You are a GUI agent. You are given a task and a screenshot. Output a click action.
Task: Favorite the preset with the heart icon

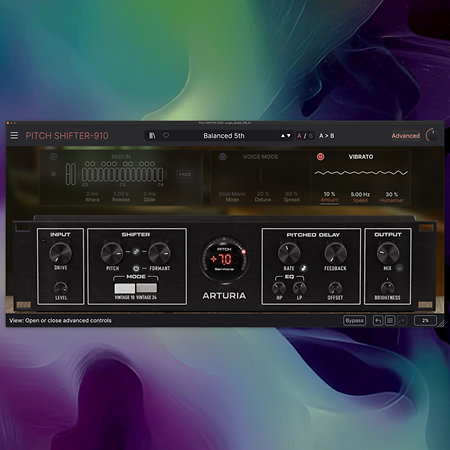point(166,135)
